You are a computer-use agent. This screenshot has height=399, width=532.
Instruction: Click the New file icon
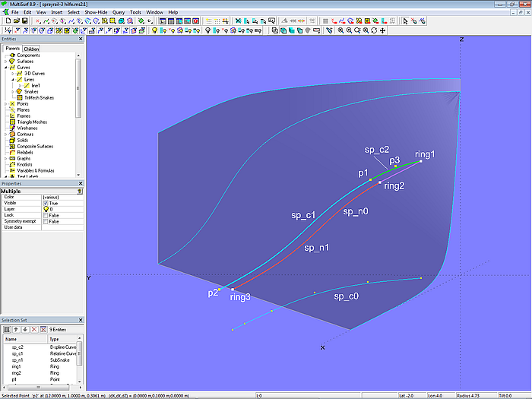coord(7,21)
